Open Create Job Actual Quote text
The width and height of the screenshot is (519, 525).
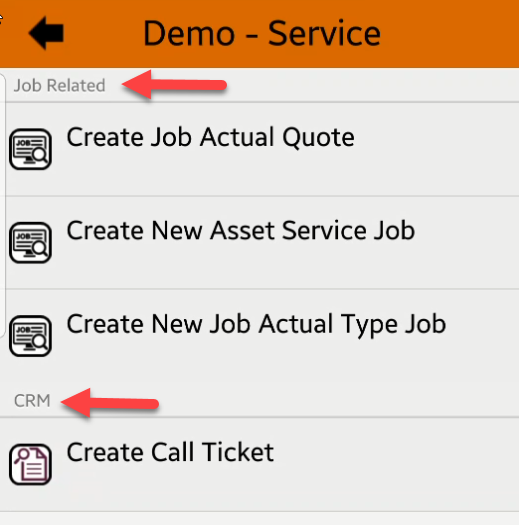(x=210, y=137)
